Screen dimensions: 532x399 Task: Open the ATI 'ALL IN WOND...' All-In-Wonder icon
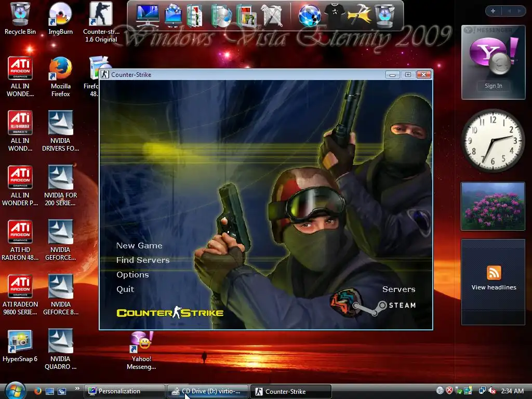[20, 131]
